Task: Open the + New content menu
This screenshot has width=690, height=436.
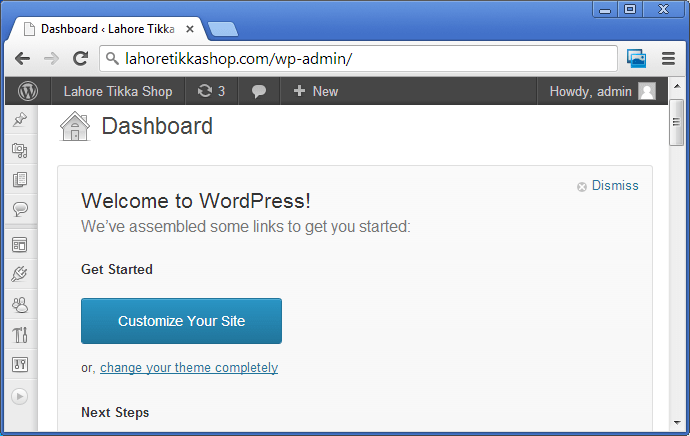Action: click(x=315, y=91)
